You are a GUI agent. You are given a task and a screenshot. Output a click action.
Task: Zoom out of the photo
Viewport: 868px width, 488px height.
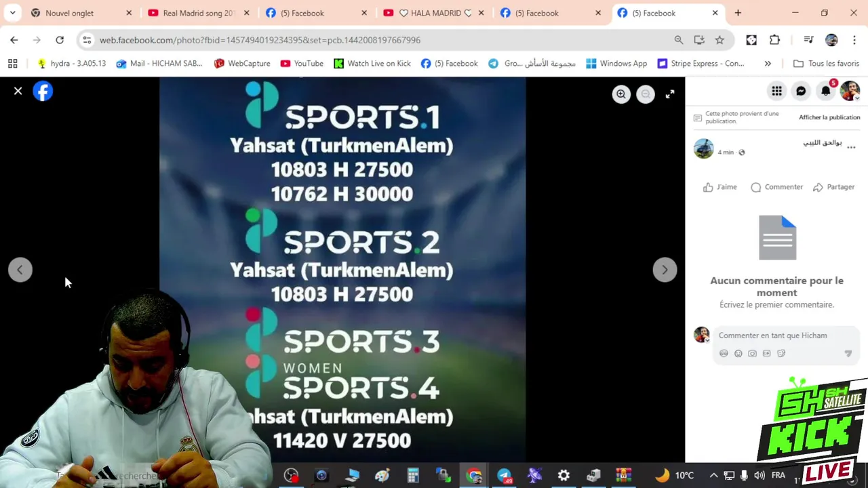click(646, 94)
